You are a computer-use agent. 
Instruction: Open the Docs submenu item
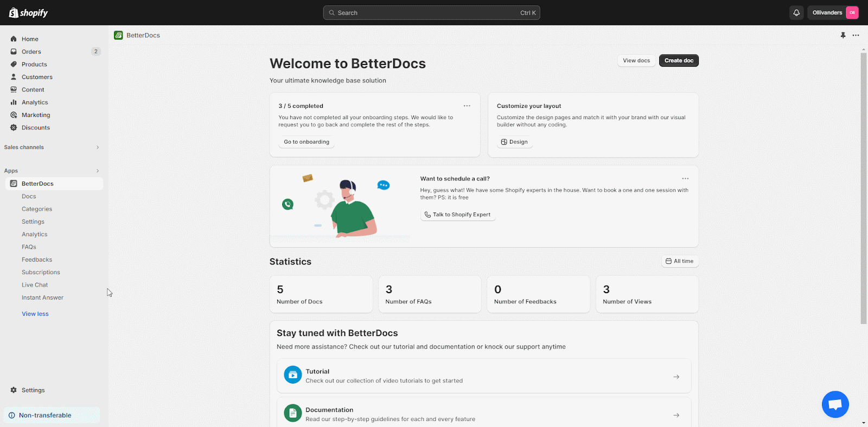(29, 196)
